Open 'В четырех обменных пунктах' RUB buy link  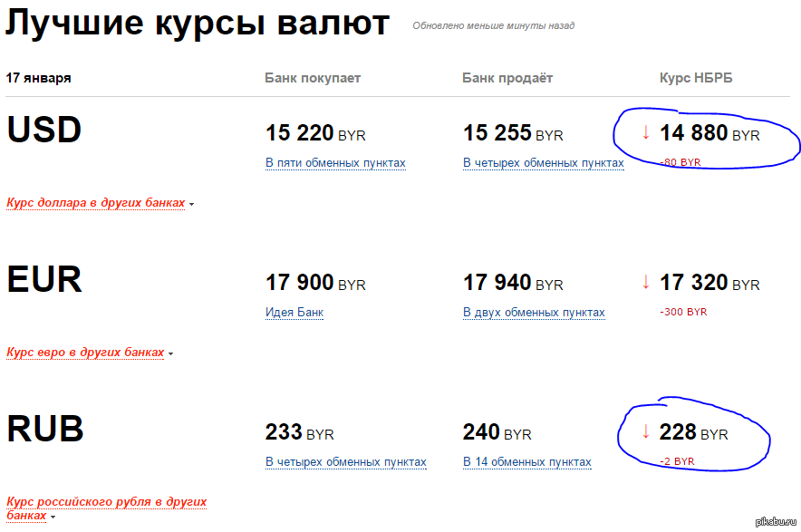(x=345, y=462)
